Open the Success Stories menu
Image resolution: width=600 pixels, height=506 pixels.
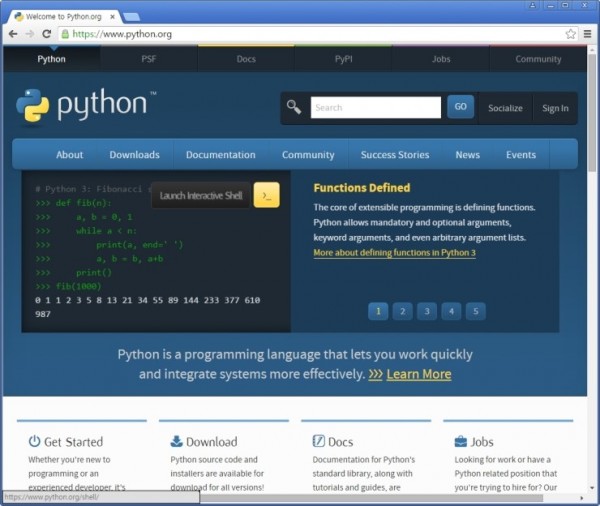point(395,155)
